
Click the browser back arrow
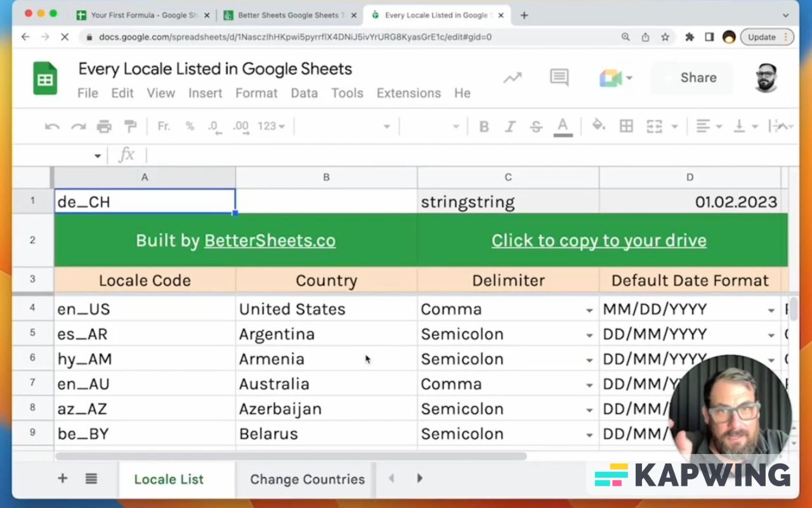tap(25, 37)
